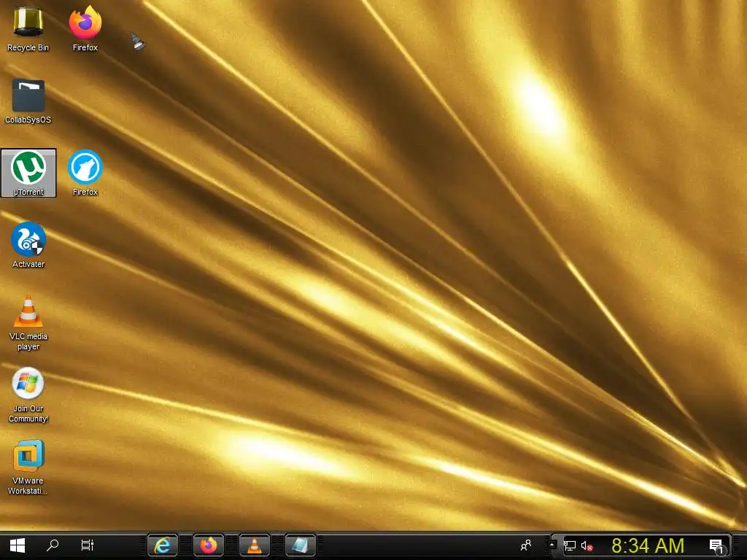Open the People icon in taskbar

tap(526, 545)
